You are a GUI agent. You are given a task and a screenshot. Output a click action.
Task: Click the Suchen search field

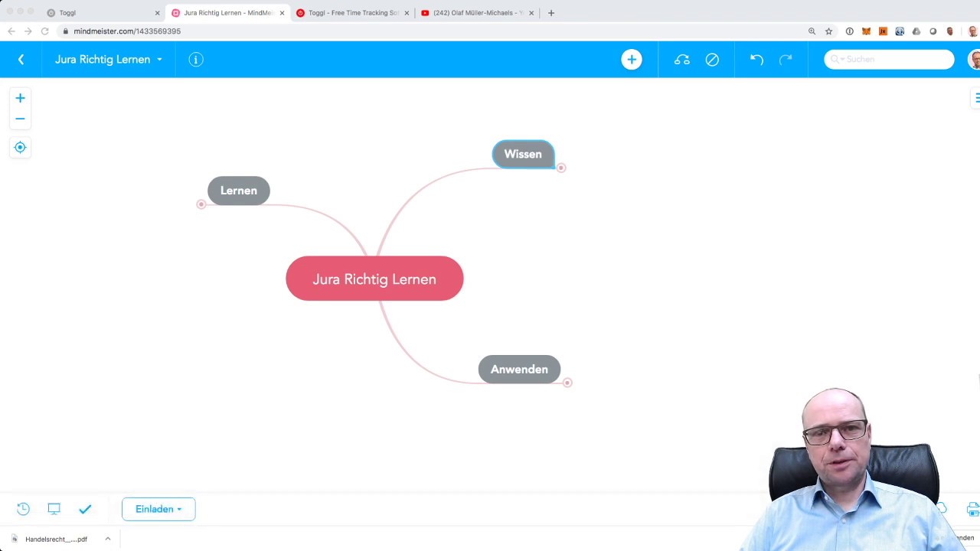(x=889, y=59)
